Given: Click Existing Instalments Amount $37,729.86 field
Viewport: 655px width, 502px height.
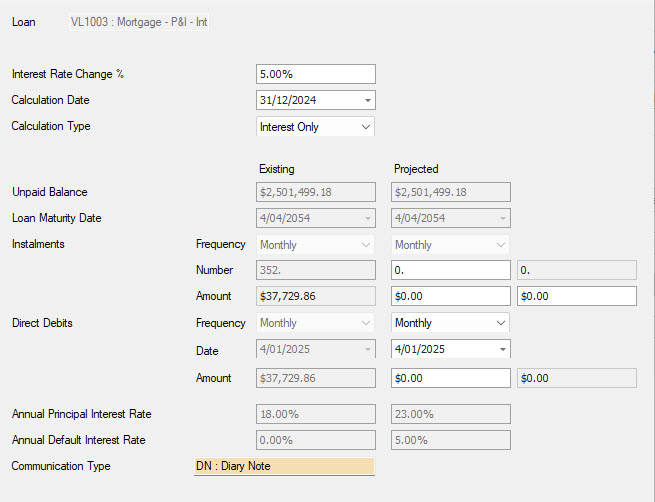Looking at the screenshot, I should tap(316, 296).
